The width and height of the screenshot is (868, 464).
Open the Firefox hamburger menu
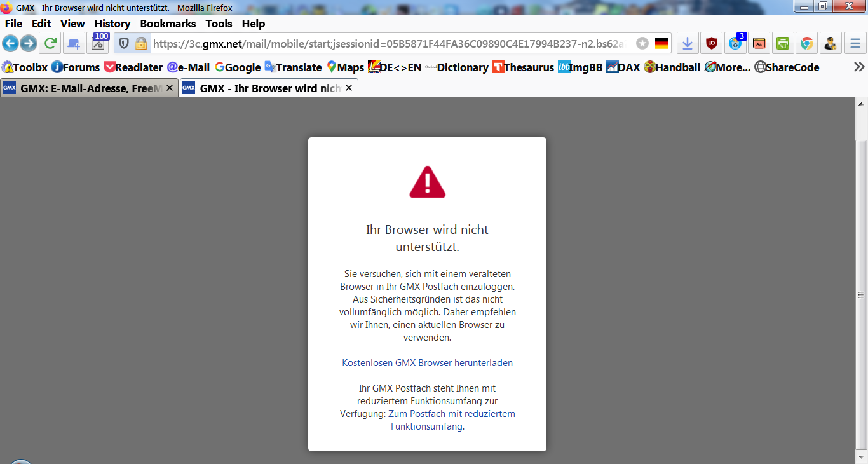coord(855,43)
